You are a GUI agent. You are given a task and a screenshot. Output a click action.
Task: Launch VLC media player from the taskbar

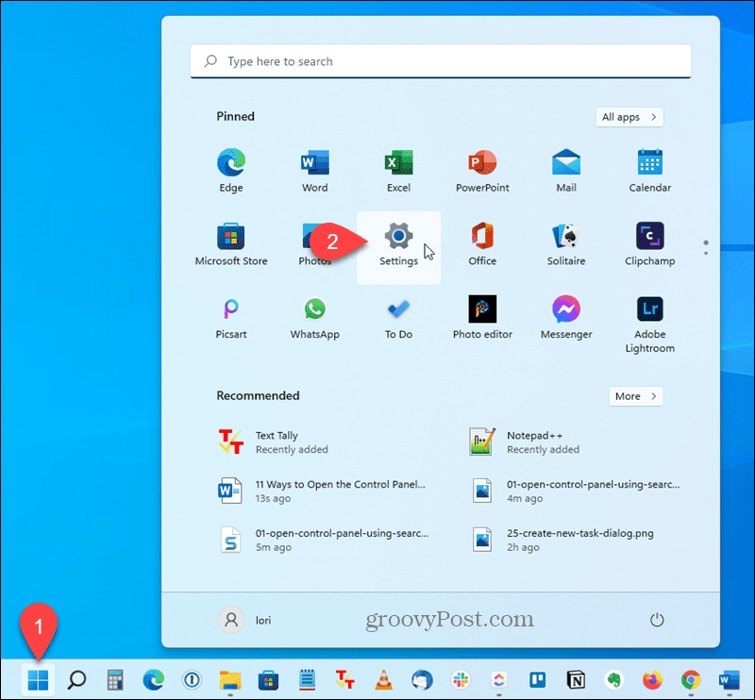pyautogui.click(x=384, y=680)
